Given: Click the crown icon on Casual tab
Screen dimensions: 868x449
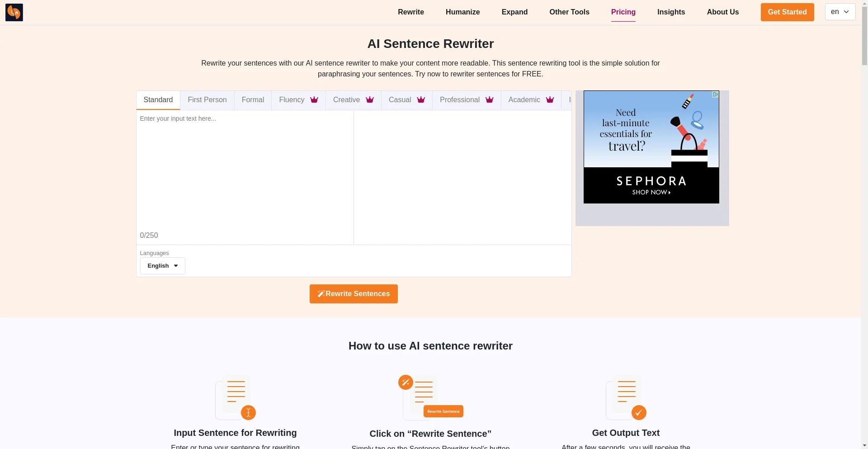Looking at the screenshot, I should 421,99.
